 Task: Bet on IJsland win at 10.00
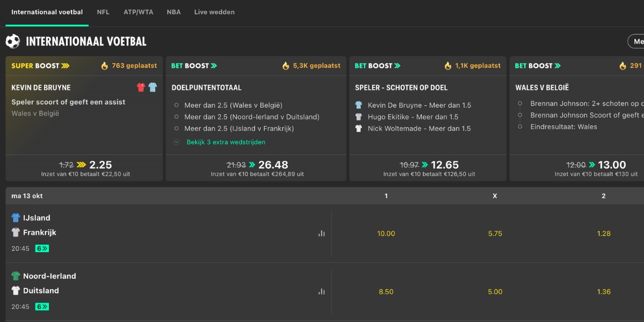[x=386, y=233]
